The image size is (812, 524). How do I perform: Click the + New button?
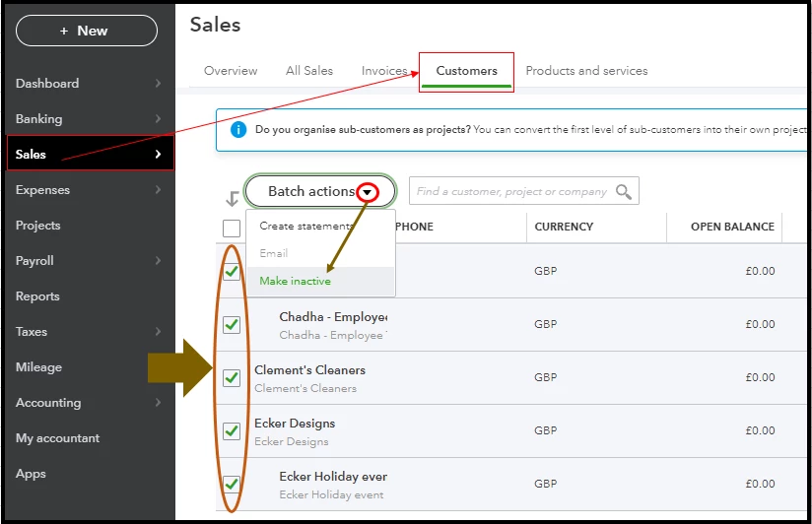[x=87, y=31]
